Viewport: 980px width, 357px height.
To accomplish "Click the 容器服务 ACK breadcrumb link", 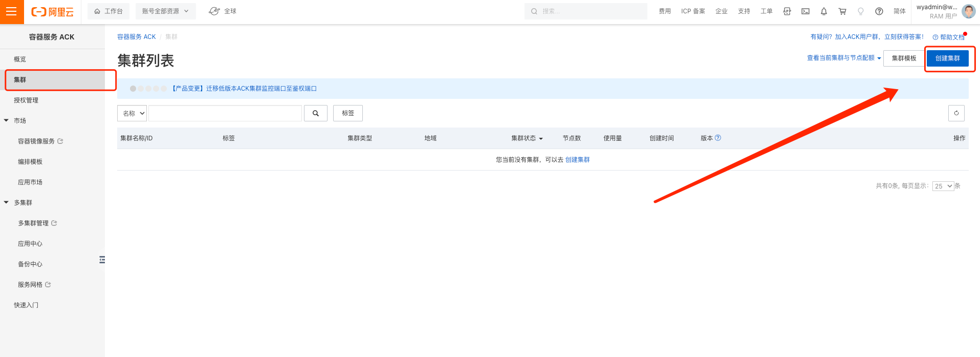I will click(x=136, y=37).
